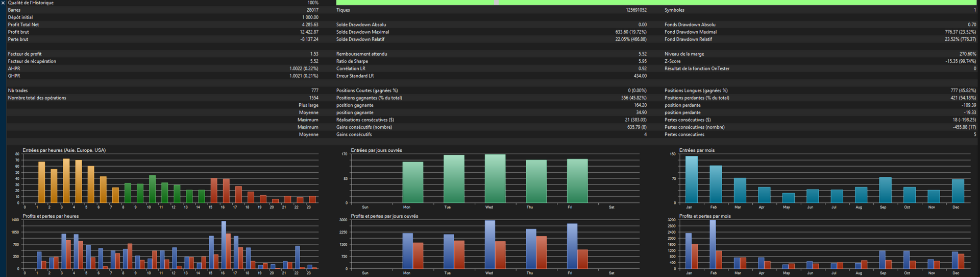Select the gross loss value "-8 137.24"

[309, 39]
